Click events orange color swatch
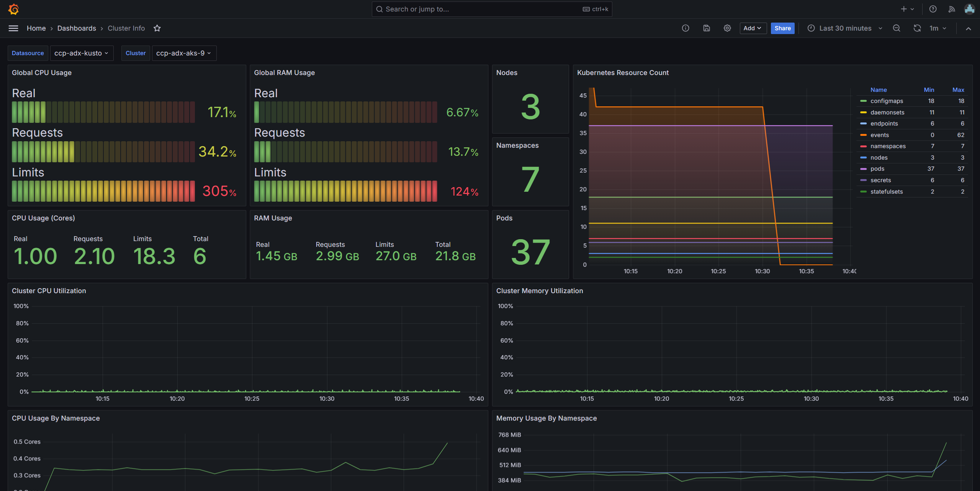This screenshot has width=980, height=491. point(863,135)
